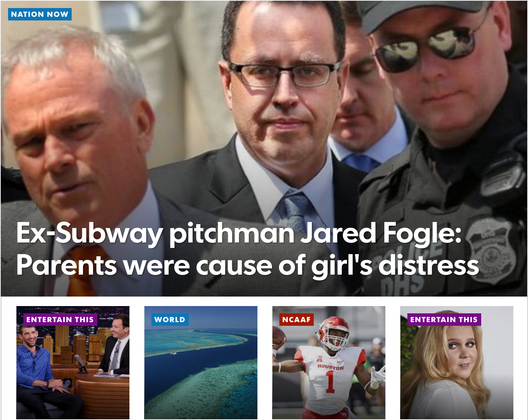The height and width of the screenshot is (420, 528).
Task: Open the NATION NOW section tag
Action: click(39, 14)
